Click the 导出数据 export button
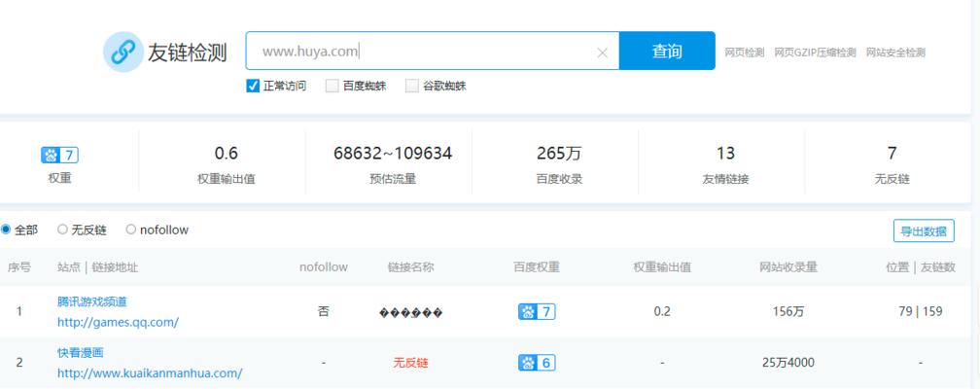This screenshot has width=980, height=389. (x=924, y=230)
